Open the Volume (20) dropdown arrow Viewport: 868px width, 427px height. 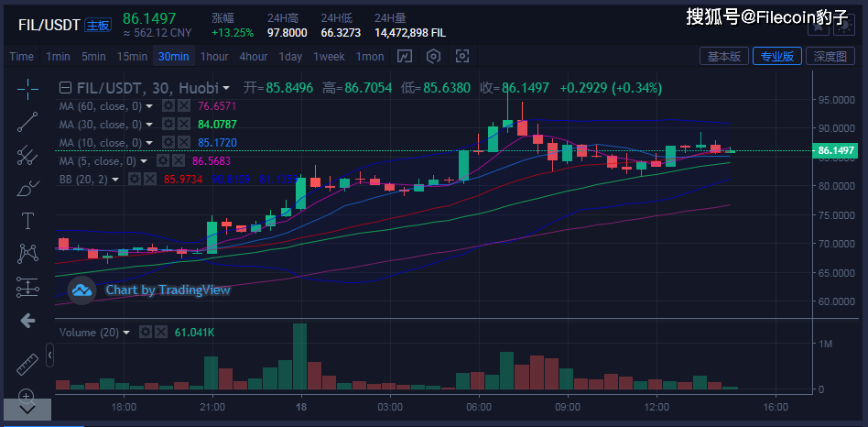[x=126, y=333]
